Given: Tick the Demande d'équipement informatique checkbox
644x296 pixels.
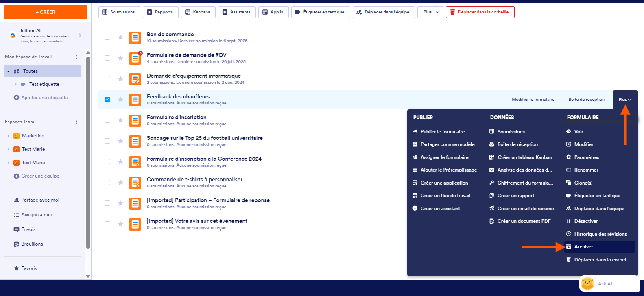Looking at the screenshot, I should 107,79.
